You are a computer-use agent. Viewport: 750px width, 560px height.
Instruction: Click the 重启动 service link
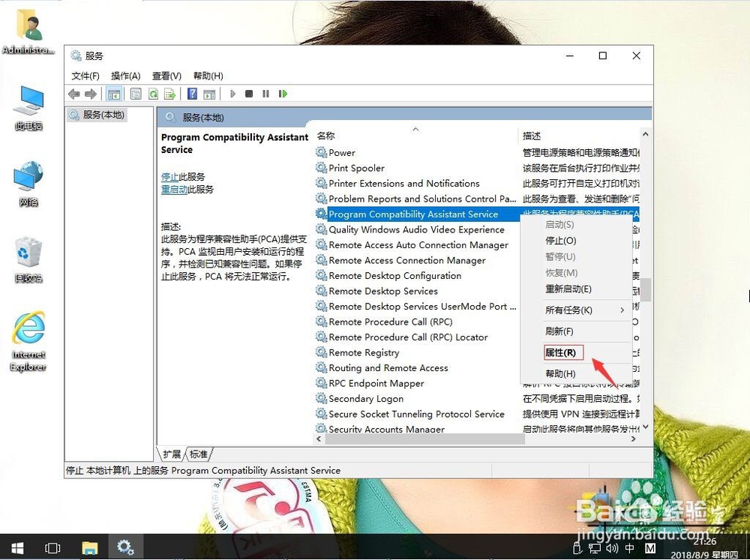[174, 190]
